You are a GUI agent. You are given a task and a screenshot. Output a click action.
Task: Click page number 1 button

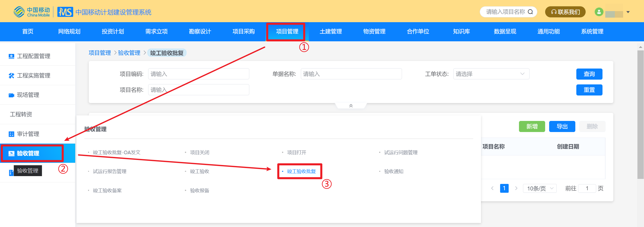pyautogui.click(x=504, y=188)
